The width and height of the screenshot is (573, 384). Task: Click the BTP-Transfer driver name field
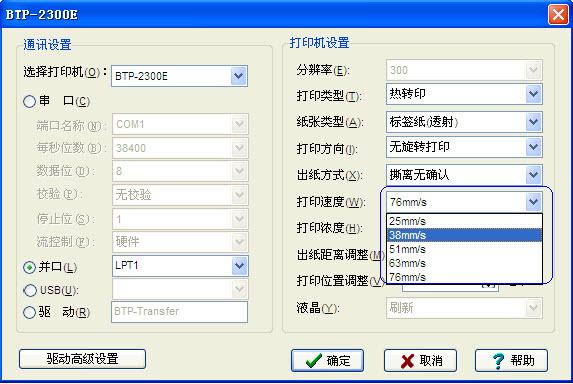coord(179,312)
